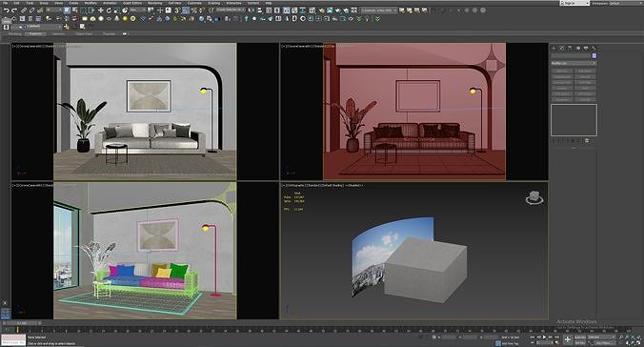The image size is (644, 347).
Task: Open the Curve Editor icon
Action: 294,10
